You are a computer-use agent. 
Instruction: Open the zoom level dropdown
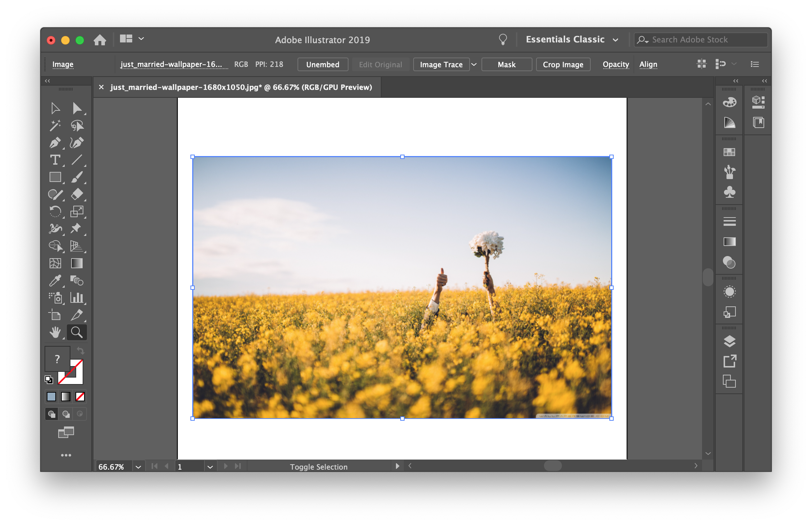pos(138,467)
